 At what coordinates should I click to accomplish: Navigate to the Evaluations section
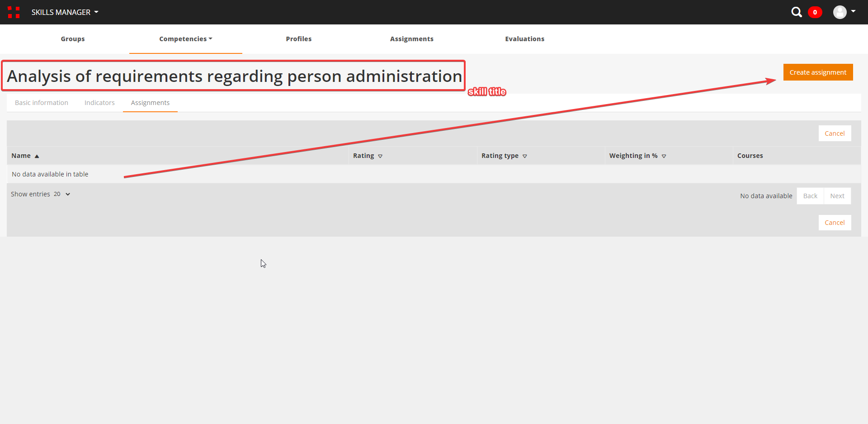pos(524,39)
